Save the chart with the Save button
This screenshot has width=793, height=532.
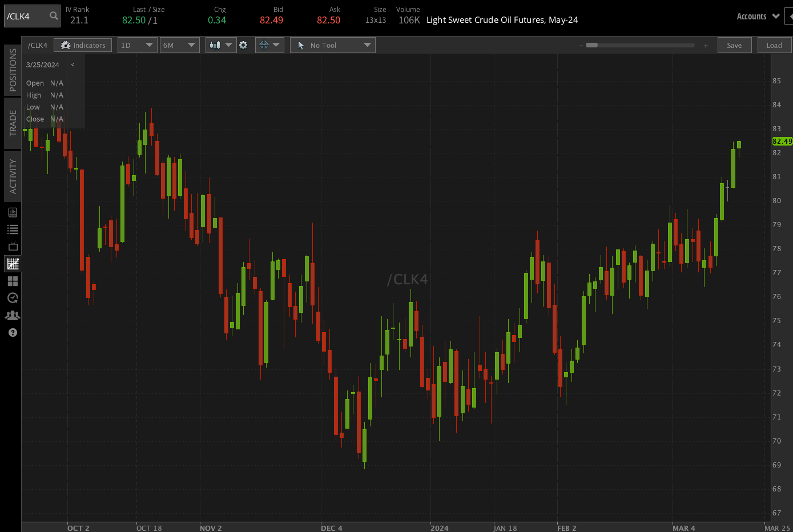(734, 45)
